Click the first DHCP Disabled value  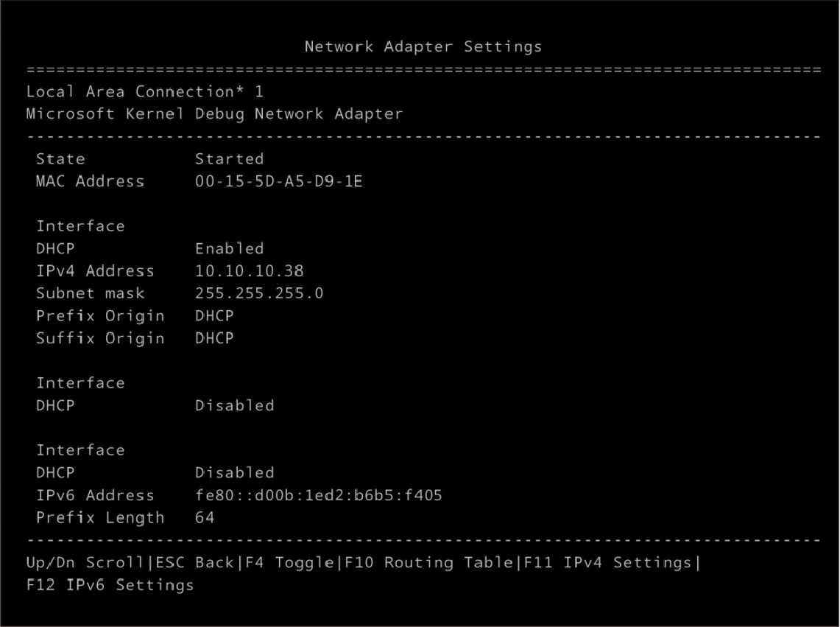(x=235, y=405)
